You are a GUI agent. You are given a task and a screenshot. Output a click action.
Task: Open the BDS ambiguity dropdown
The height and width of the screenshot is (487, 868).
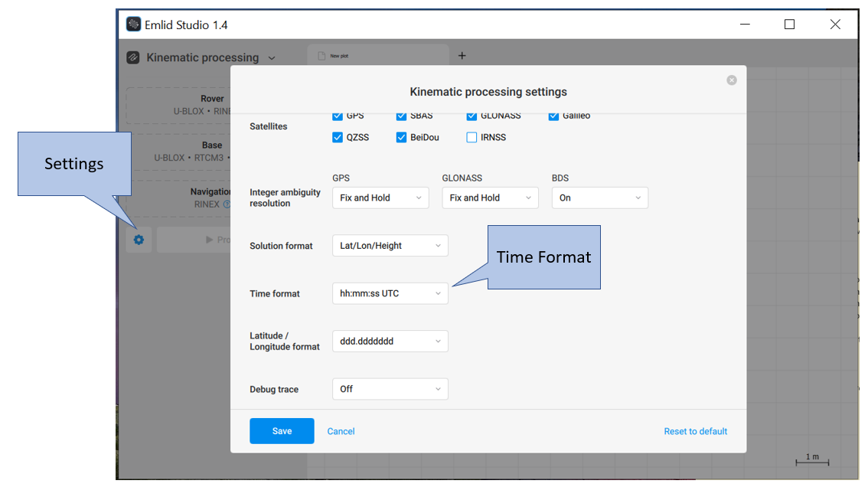(x=599, y=198)
